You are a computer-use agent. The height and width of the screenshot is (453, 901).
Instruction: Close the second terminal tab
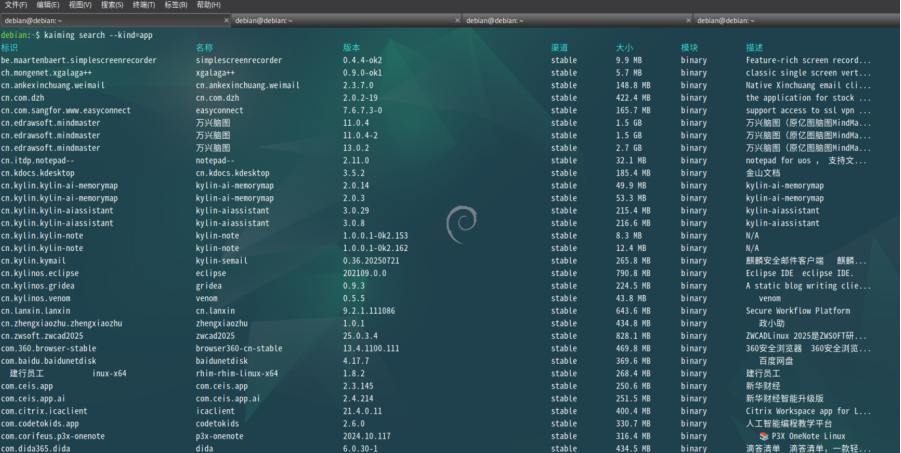[x=455, y=20]
